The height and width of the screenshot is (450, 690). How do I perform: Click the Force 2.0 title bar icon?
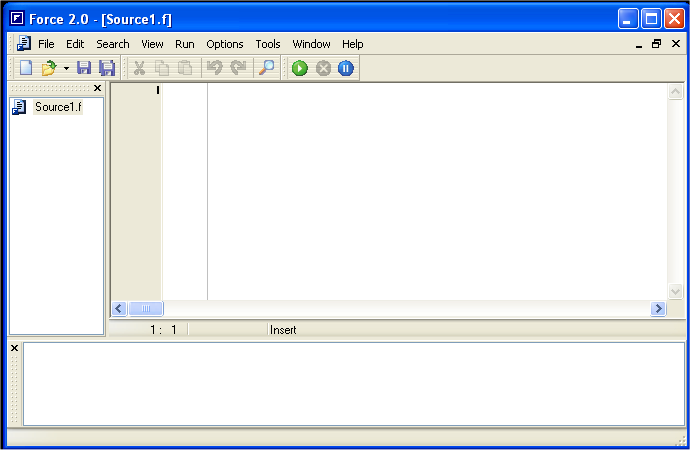click(17, 18)
